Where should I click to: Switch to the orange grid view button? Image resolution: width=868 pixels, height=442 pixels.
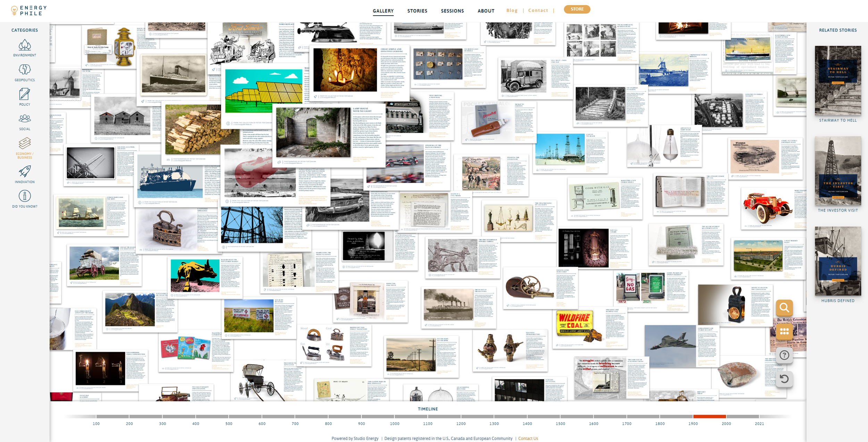(784, 332)
